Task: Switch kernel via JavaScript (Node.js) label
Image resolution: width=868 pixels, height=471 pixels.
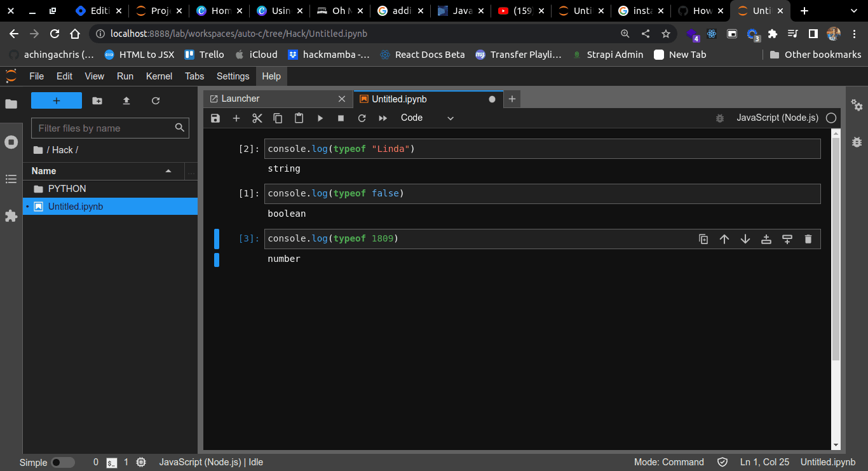Action: [x=777, y=118]
